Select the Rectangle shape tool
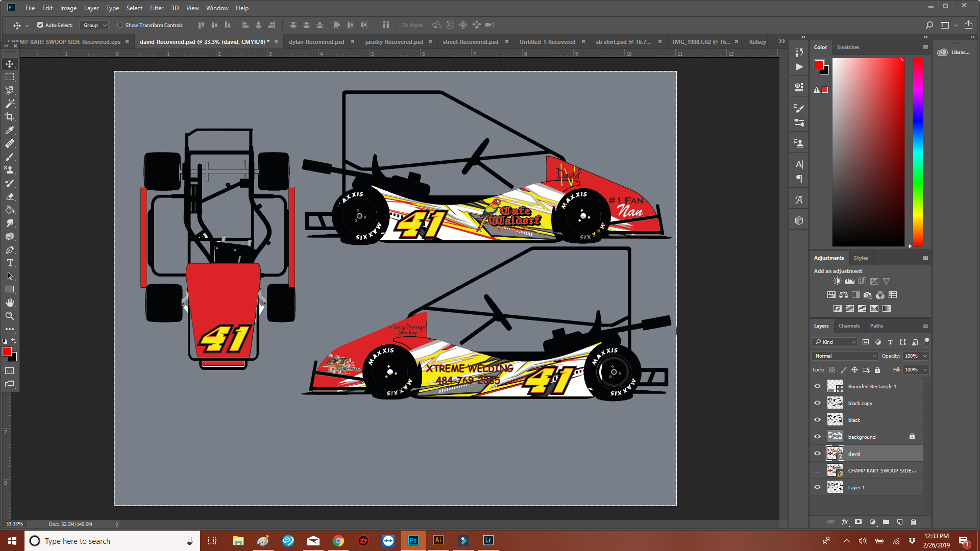Viewport: 980px width, 551px height. (10, 289)
